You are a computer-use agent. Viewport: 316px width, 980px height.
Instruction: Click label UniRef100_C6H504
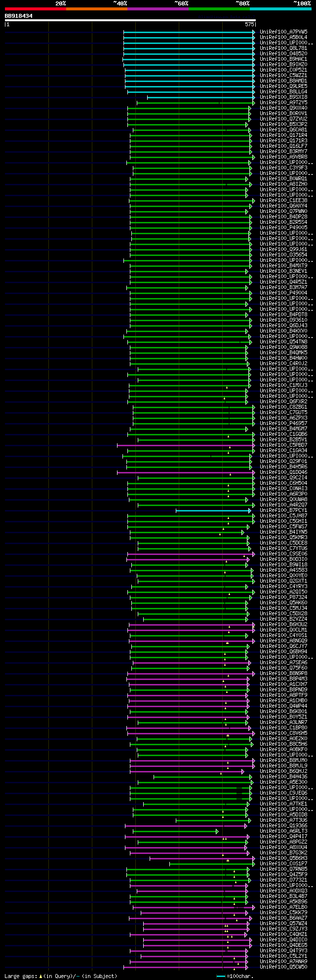(x=283, y=483)
